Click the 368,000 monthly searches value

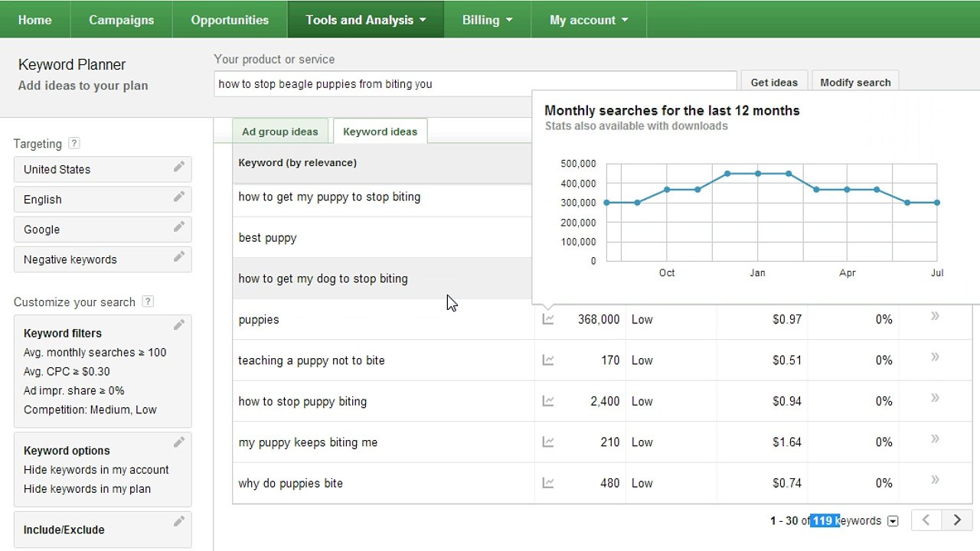click(599, 319)
